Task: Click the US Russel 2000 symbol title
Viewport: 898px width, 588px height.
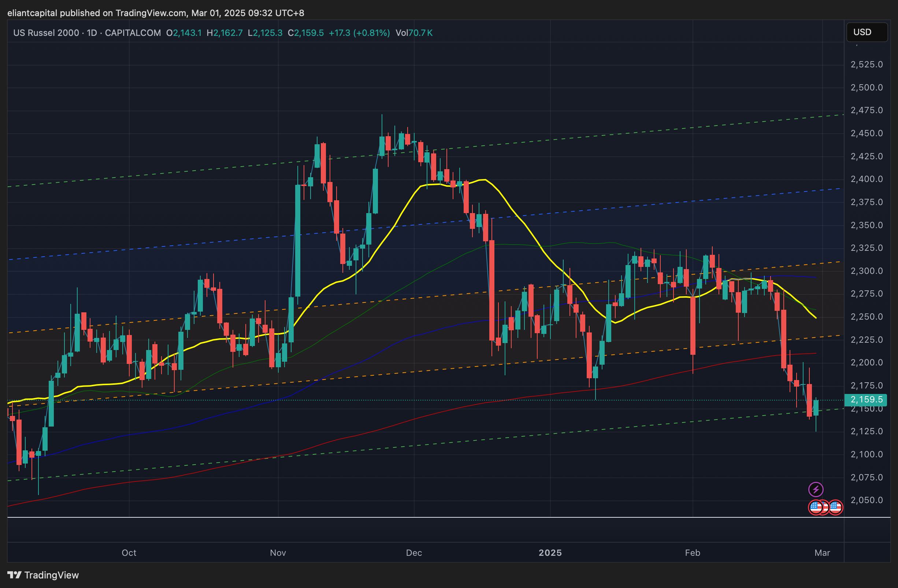Action: 46,33
